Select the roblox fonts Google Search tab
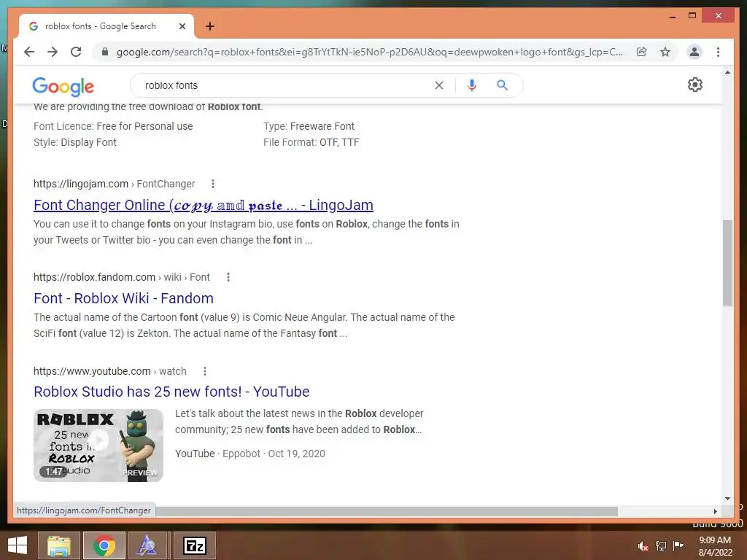Image resolution: width=747 pixels, height=560 pixels. click(107, 26)
